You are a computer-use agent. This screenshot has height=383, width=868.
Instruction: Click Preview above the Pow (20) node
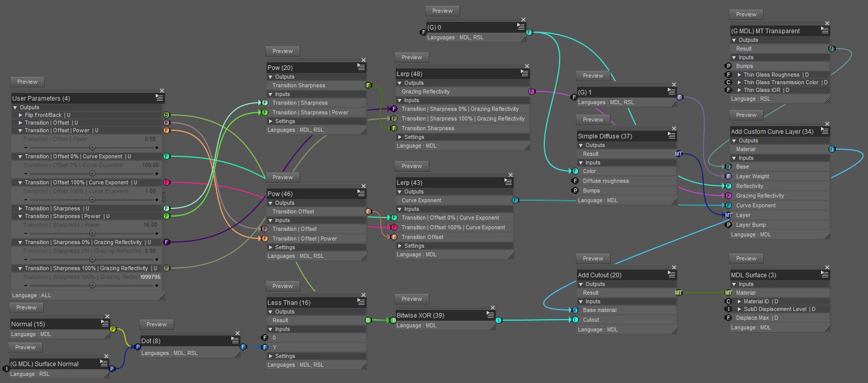[x=283, y=51]
